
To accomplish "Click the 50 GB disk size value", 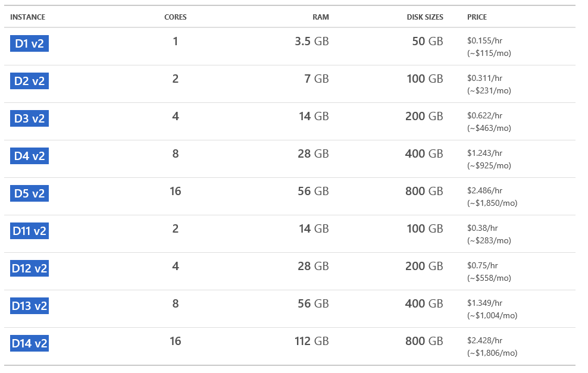I will (427, 41).
